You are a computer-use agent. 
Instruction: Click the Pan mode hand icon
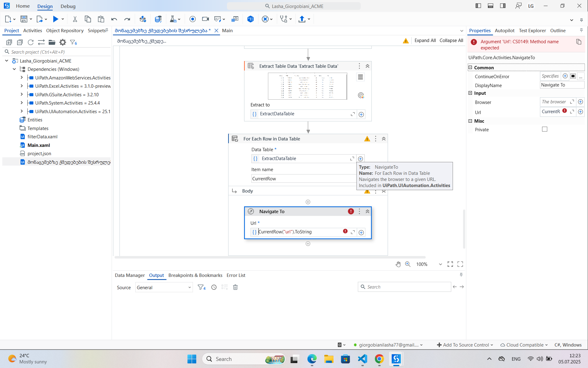tap(398, 264)
